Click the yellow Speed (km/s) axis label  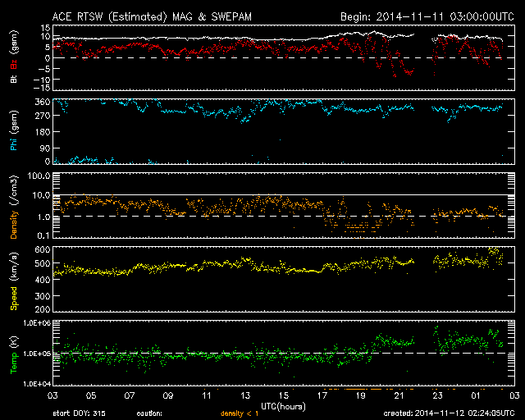12,277
